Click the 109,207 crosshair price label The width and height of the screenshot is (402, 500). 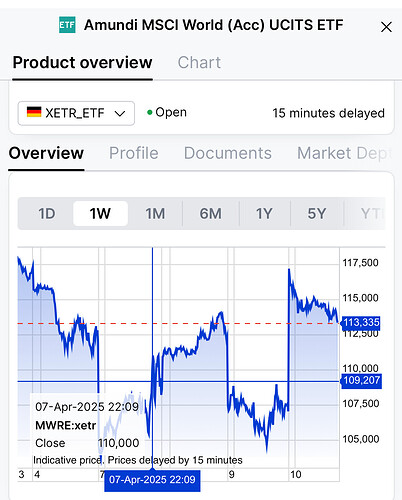point(361,380)
